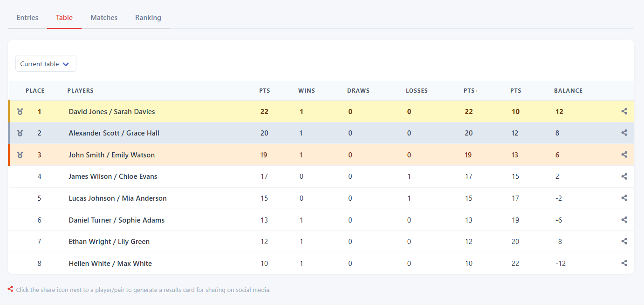Click losses value 1 in Lucas Johnson row

409,198
